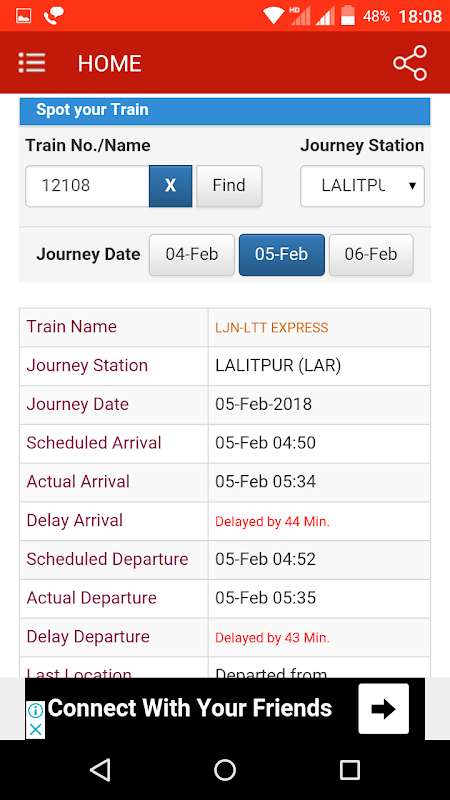Tap battery indicator in status bar
The image size is (450, 800).
click(348, 15)
